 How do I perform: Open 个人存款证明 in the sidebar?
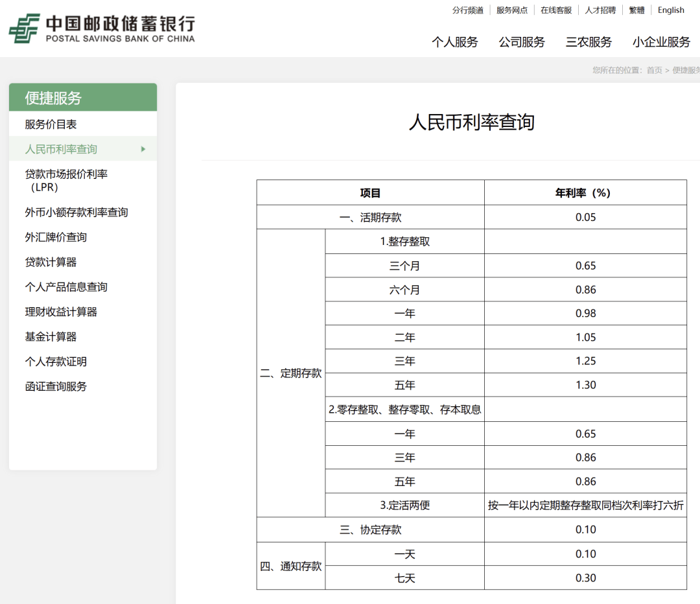click(56, 362)
